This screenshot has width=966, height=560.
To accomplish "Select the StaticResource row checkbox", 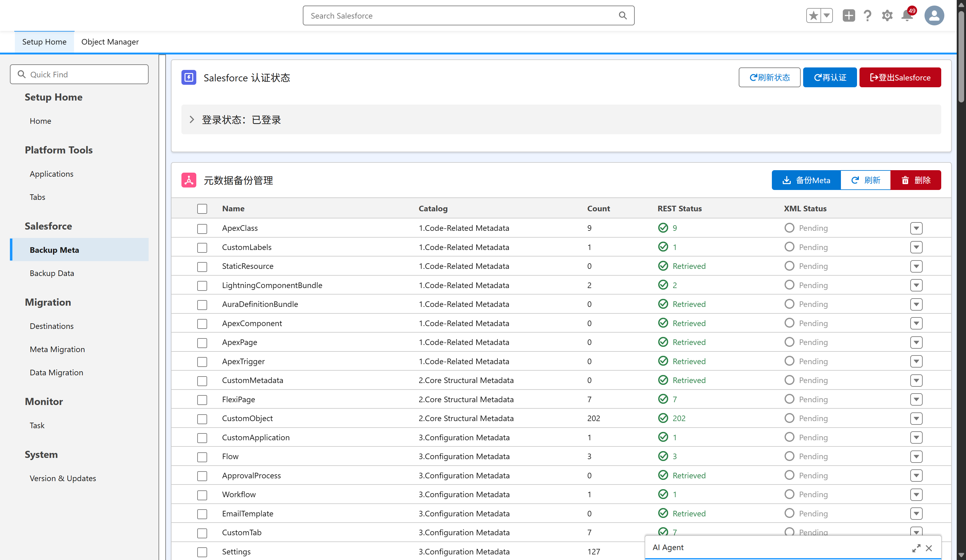I will (x=202, y=267).
